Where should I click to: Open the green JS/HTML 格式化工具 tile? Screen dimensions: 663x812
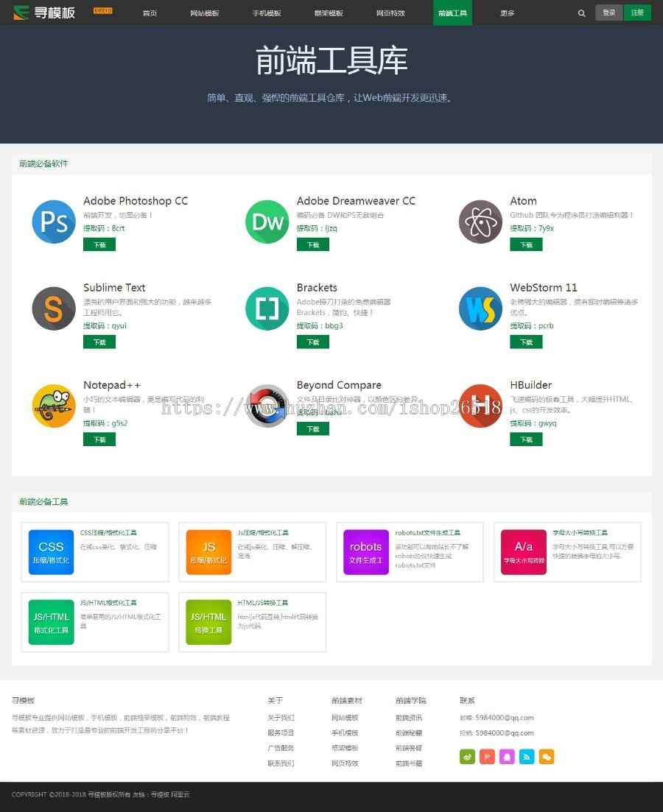[51, 622]
